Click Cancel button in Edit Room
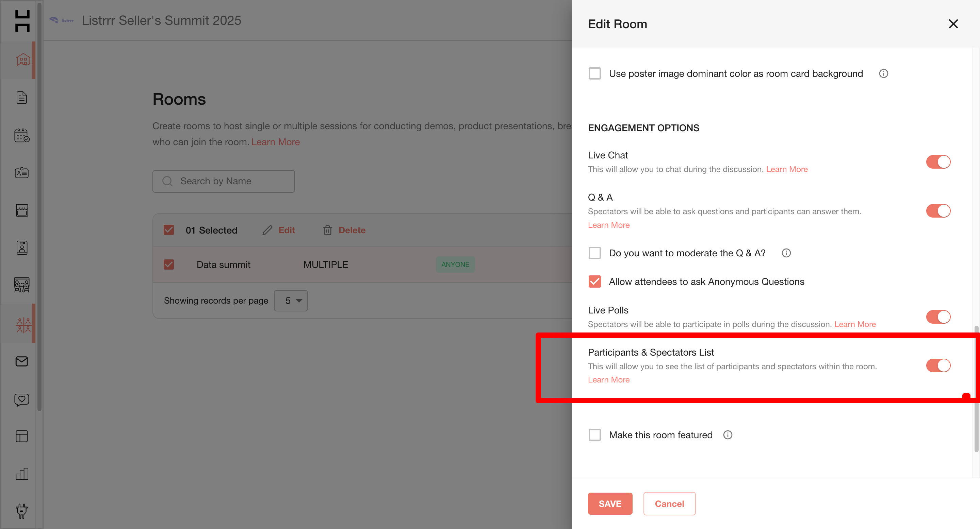The width and height of the screenshot is (980, 529). pos(669,504)
